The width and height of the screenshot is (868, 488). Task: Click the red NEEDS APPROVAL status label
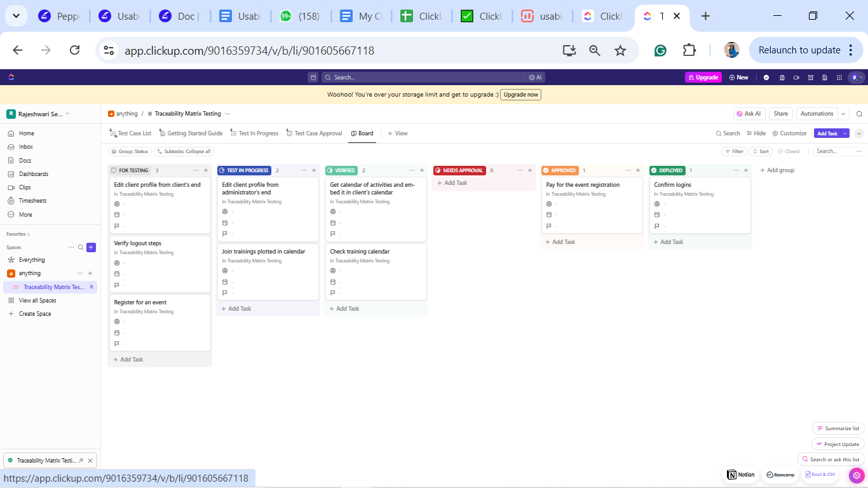tap(459, 170)
